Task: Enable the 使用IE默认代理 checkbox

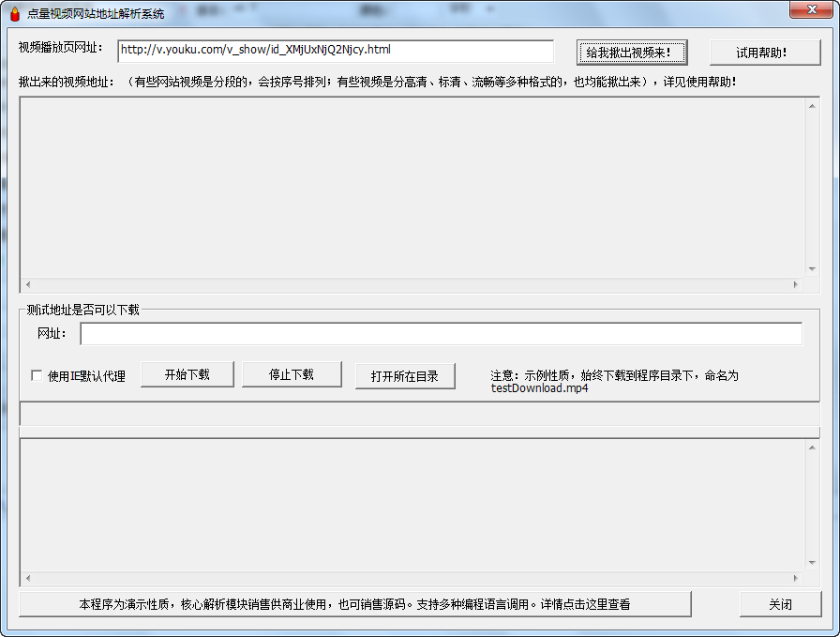Action: coord(37,376)
